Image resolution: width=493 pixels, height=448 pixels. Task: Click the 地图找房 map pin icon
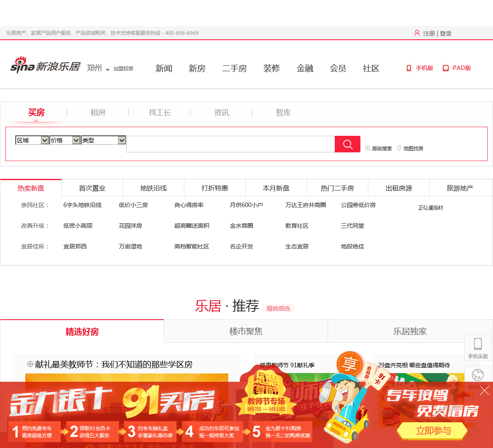point(399,148)
